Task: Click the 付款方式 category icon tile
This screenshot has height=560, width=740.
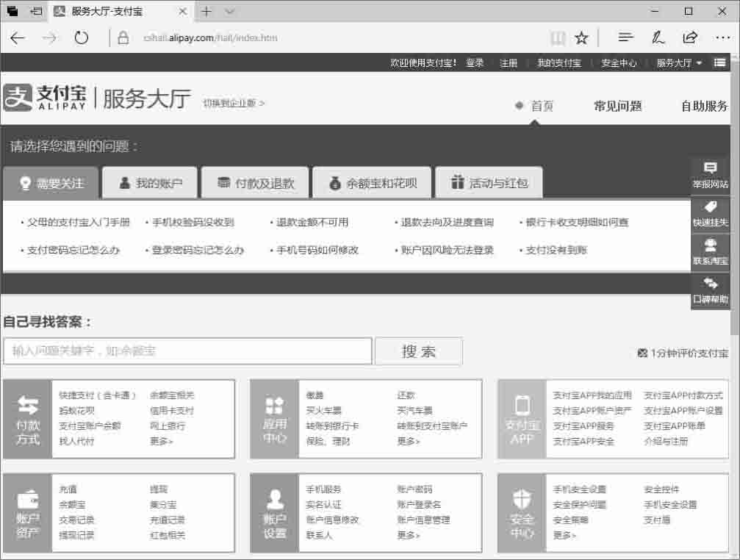Action: (x=28, y=419)
